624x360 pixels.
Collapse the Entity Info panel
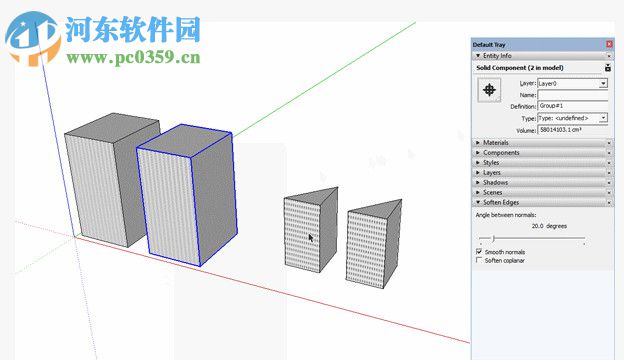coord(478,56)
